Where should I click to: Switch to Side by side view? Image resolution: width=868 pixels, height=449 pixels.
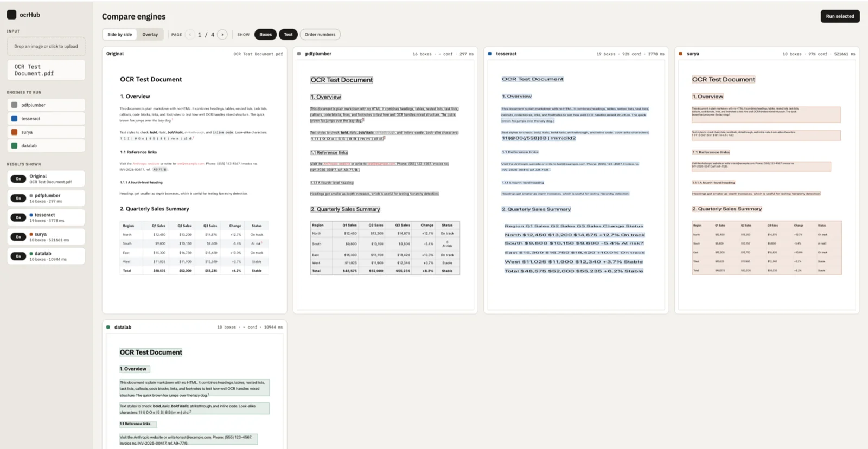coord(120,35)
